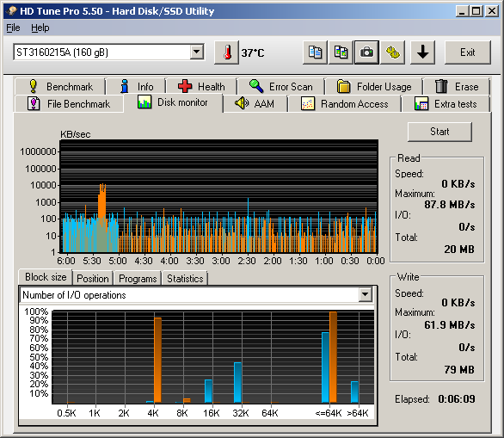Viewport: 504px width, 438px height.
Task: Switch to the Benchmark tab
Action: pos(60,86)
